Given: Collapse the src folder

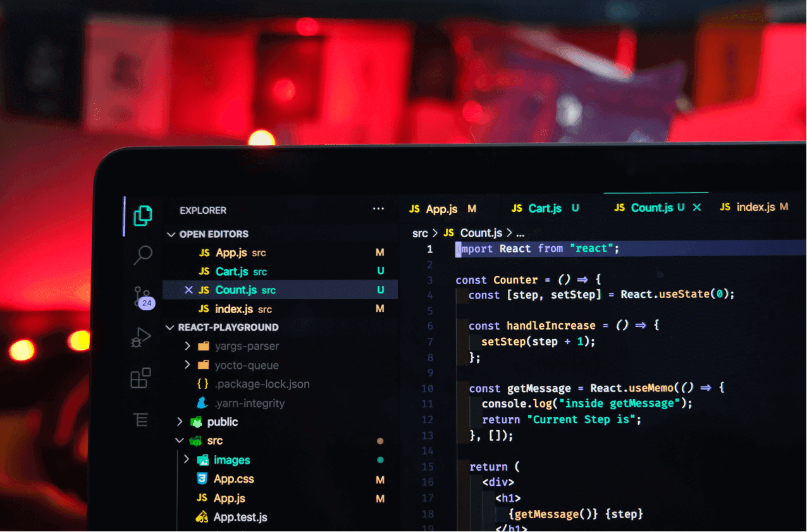Looking at the screenshot, I should click(180, 441).
